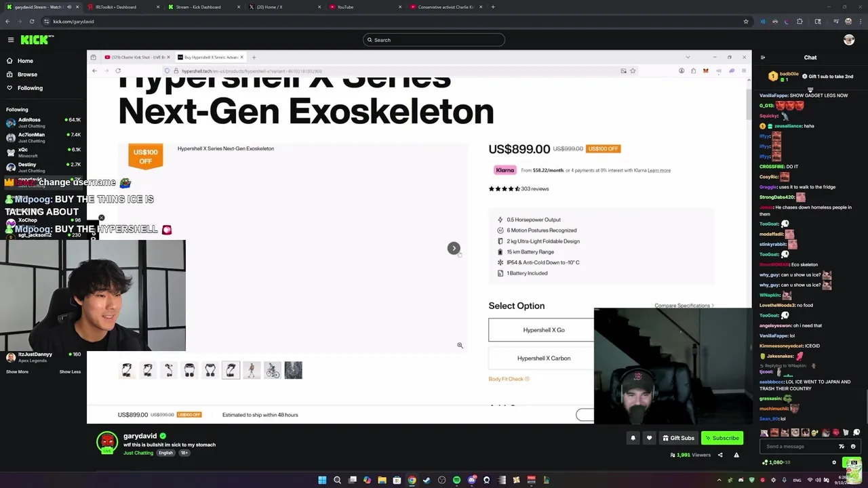Click the Gift Subs button
The image size is (868, 488).
point(679,438)
